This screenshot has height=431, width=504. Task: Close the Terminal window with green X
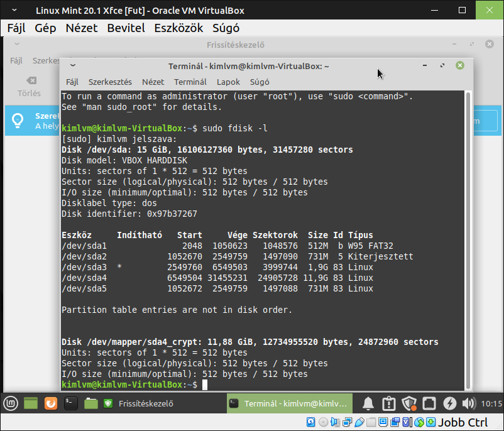(x=460, y=65)
